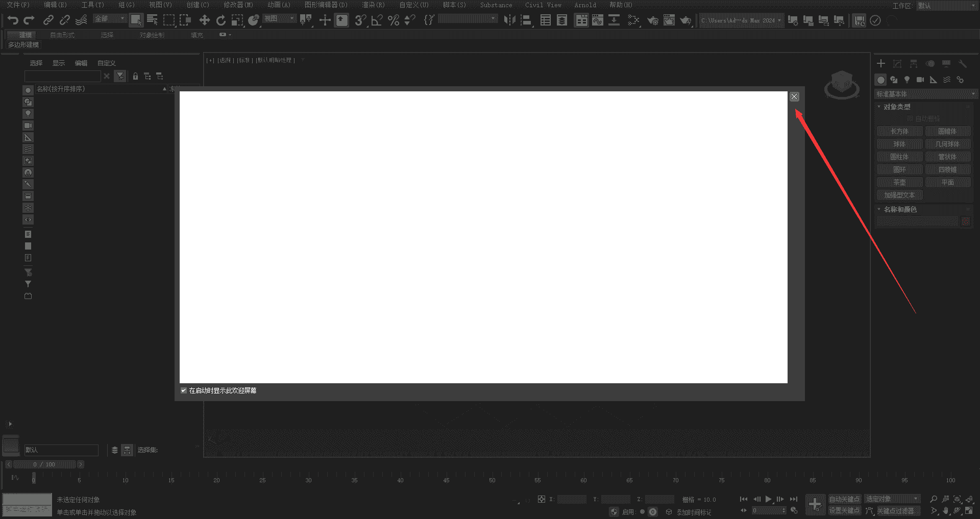Open the Arnold menu

pos(585,5)
